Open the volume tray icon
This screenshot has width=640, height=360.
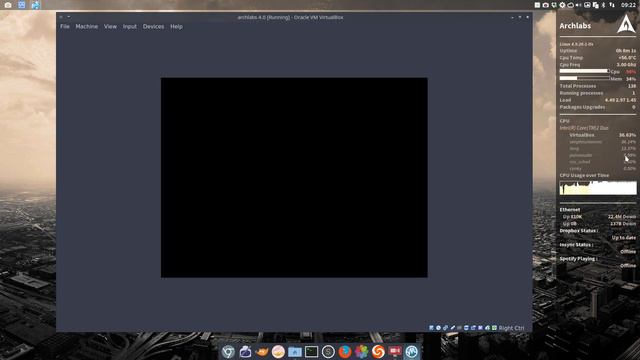(x=578, y=5)
